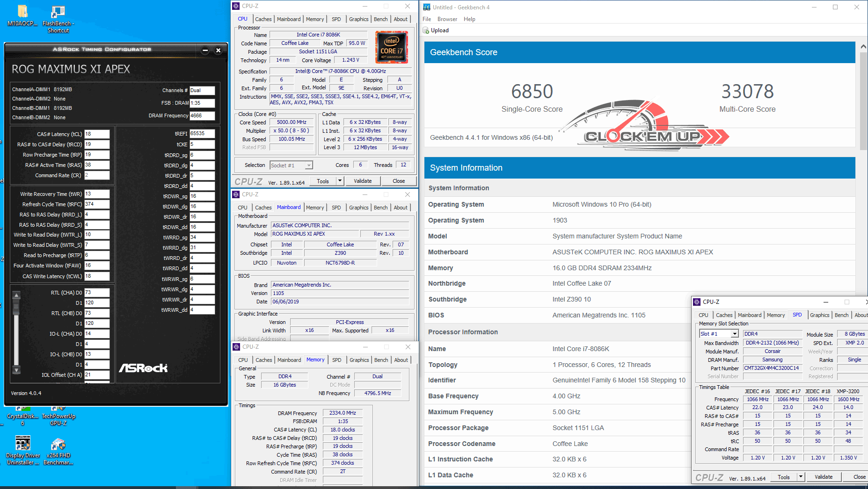The height and width of the screenshot is (489, 868).
Task: Switch to the Caches tab in top CPU-Z
Action: [x=263, y=19]
